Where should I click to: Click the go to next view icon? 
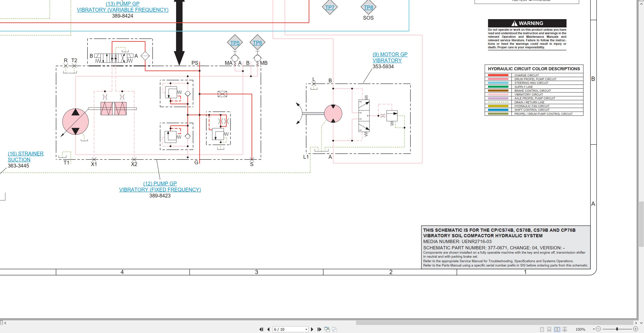(x=335, y=329)
